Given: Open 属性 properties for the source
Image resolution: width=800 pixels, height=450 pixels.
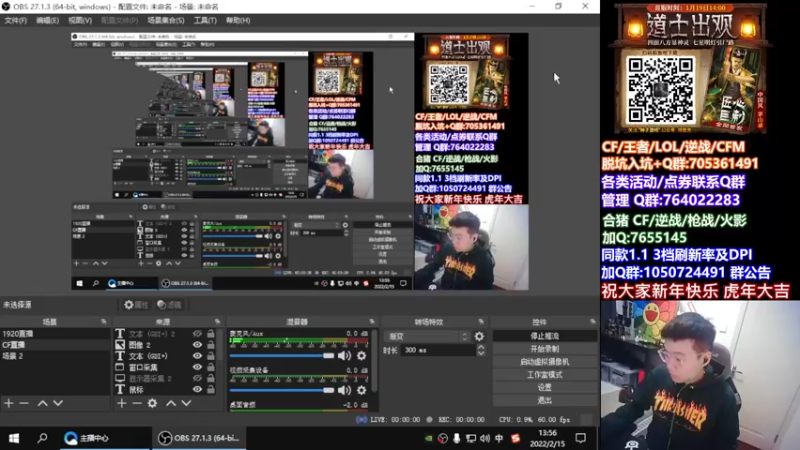Looking at the screenshot, I should click(x=136, y=305).
